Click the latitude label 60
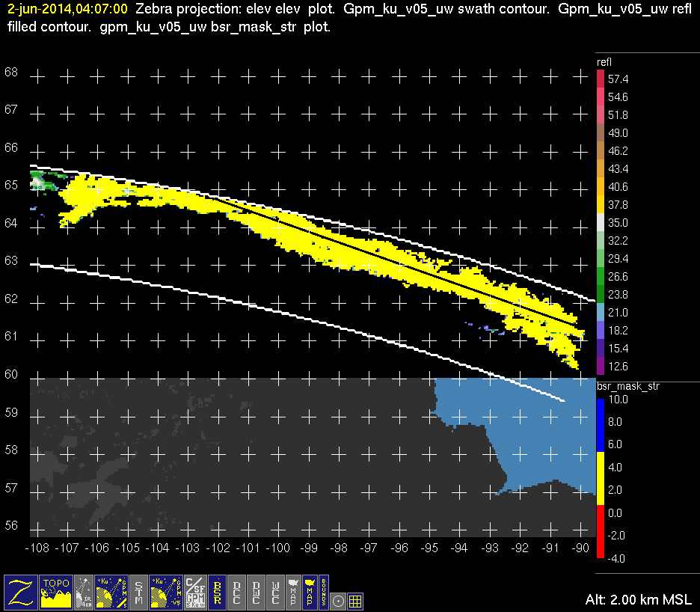700x612 pixels. [11, 374]
